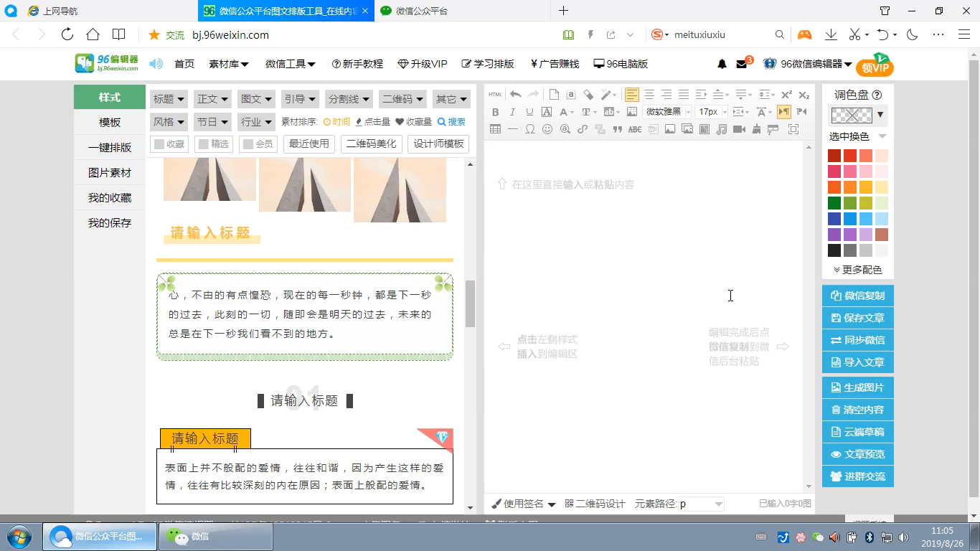
Task: Insert a horizontal divider line
Action: point(512,130)
